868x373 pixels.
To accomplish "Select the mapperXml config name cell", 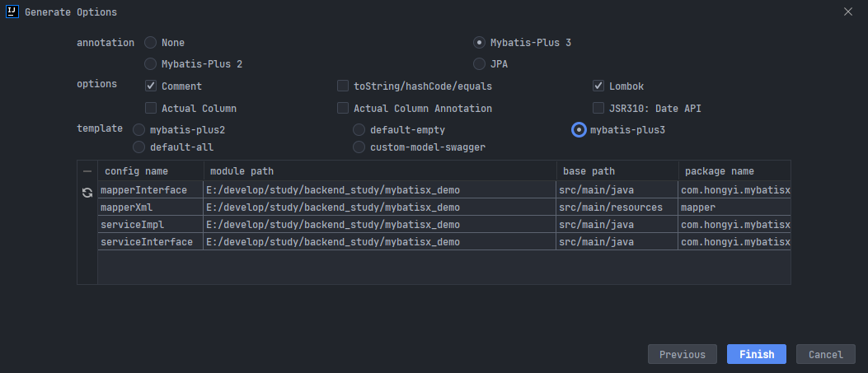I will click(x=151, y=207).
